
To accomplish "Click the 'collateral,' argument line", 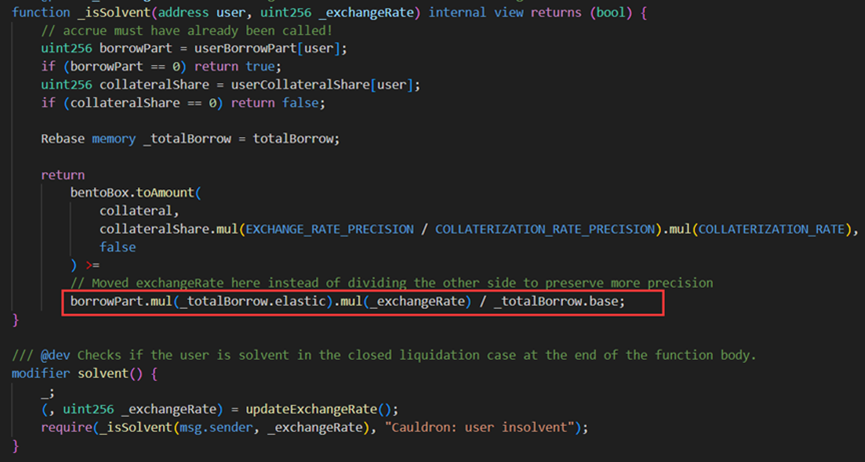I will click(x=140, y=211).
